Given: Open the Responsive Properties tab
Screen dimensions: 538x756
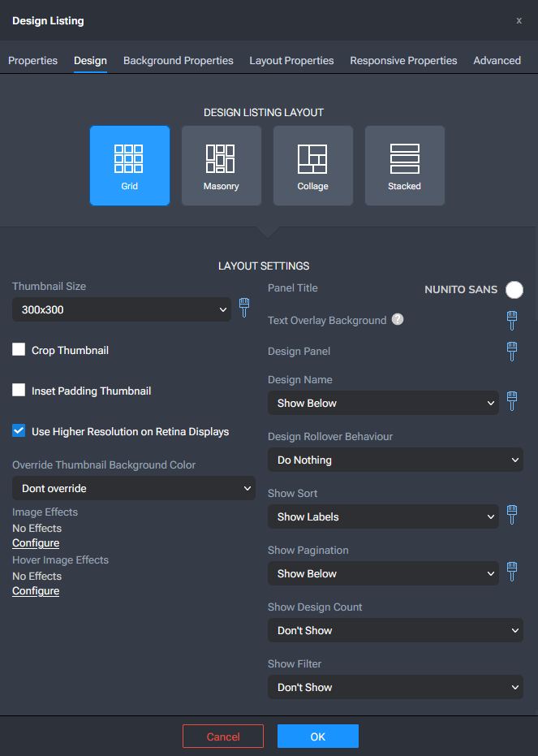Looking at the screenshot, I should (403, 60).
